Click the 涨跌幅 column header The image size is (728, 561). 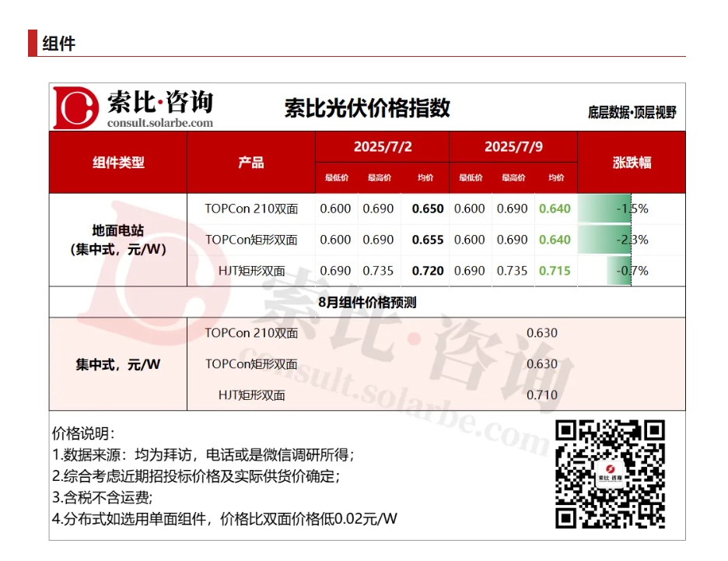[x=632, y=163]
